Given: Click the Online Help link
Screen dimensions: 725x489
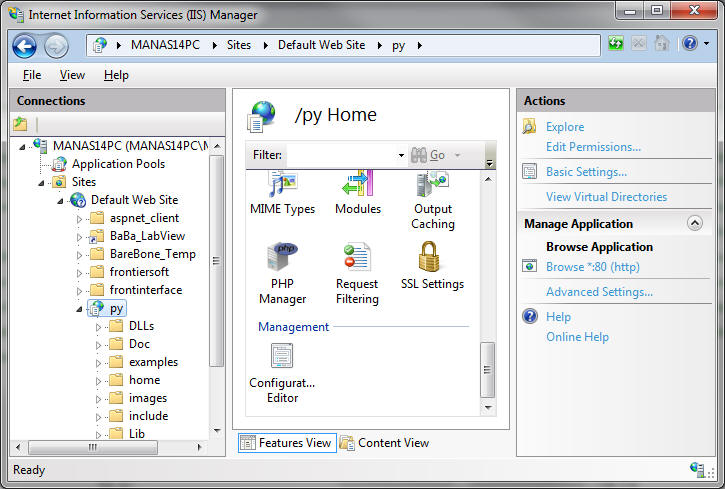Looking at the screenshot, I should (577, 336).
